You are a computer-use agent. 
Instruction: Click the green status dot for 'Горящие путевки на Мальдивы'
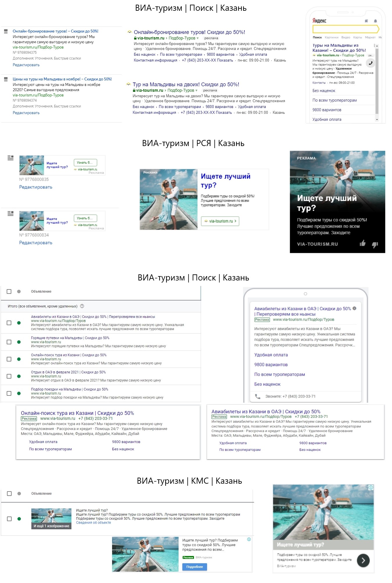coord(19,342)
